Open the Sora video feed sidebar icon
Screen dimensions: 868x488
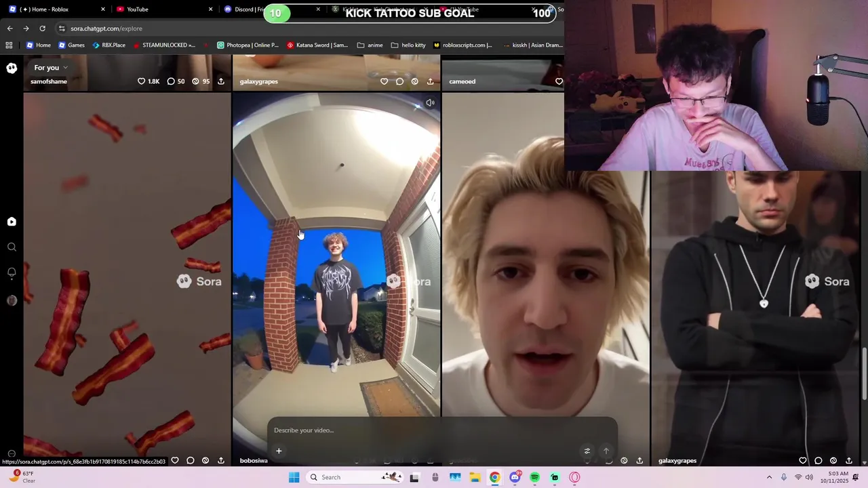point(12,222)
